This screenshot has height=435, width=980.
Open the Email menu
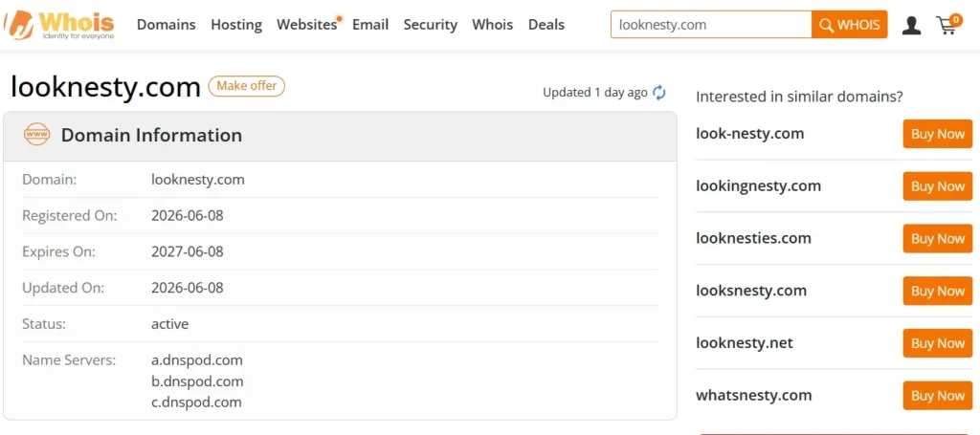(x=370, y=25)
